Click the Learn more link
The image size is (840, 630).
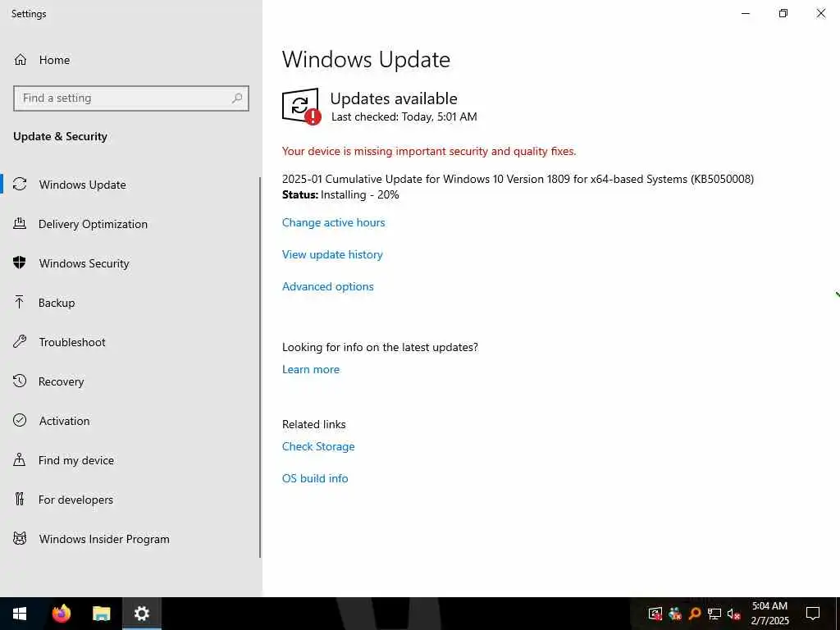(311, 369)
